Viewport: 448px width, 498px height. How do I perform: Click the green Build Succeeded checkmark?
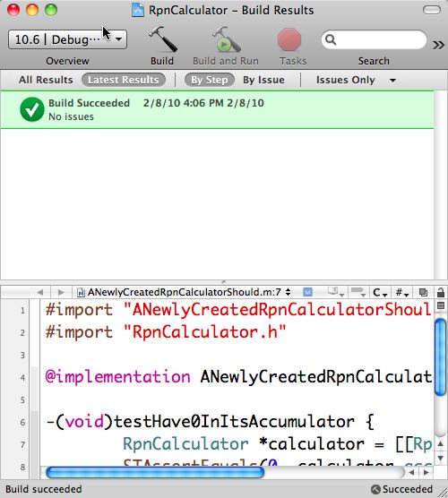(32, 109)
